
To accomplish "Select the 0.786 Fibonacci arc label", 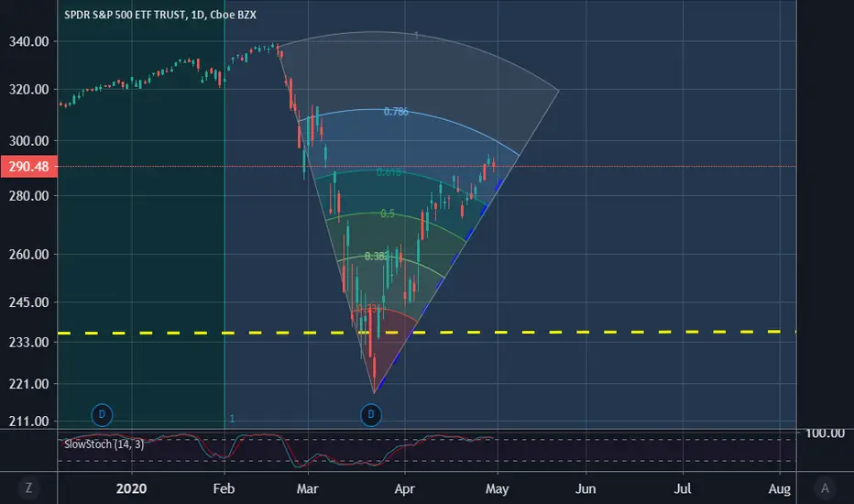I will 396,112.
